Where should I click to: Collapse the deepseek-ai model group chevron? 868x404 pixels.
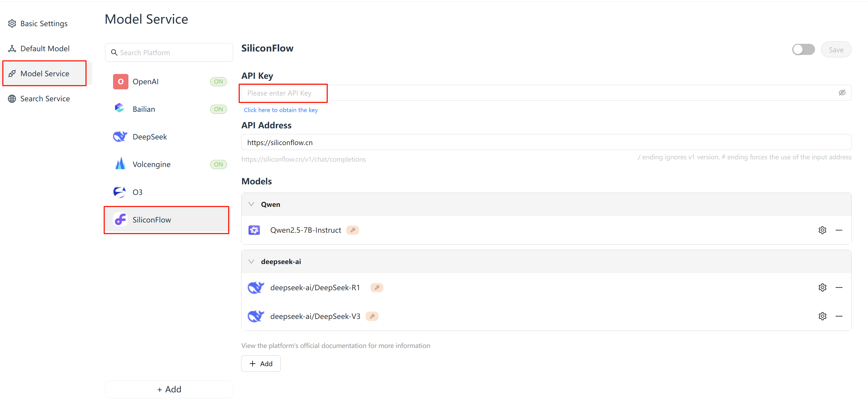point(251,261)
